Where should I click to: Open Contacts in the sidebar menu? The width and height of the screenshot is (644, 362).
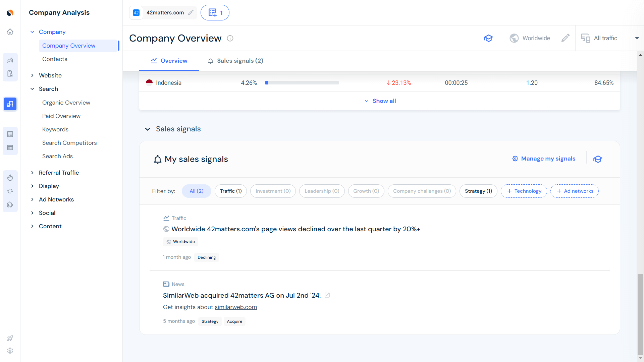pyautogui.click(x=55, y=59)
